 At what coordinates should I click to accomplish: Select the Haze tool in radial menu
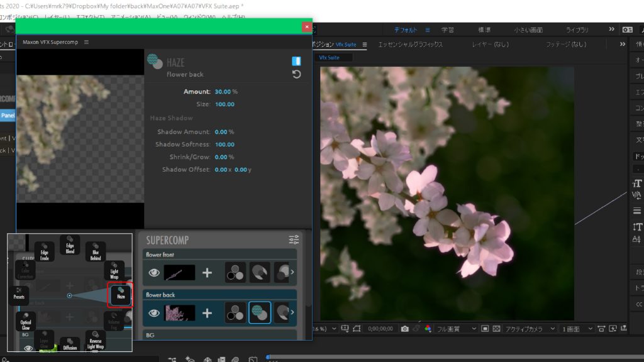120,294
